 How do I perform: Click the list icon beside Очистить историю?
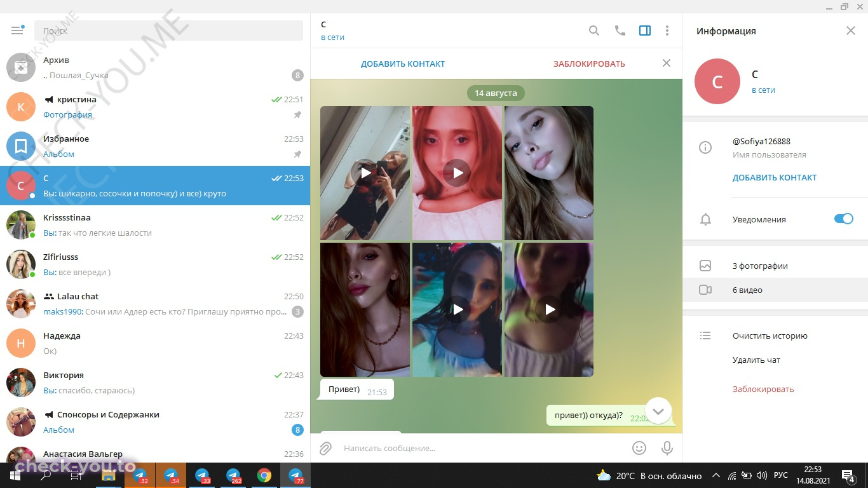click(705, 335)
